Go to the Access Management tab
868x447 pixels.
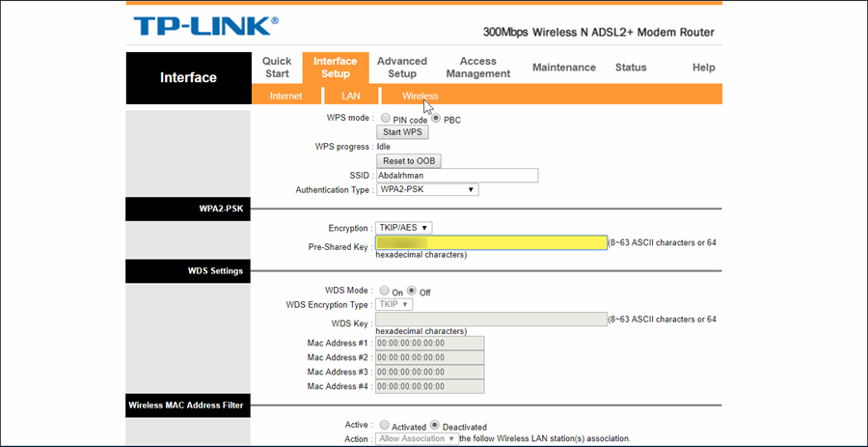(x=477, y=68)
